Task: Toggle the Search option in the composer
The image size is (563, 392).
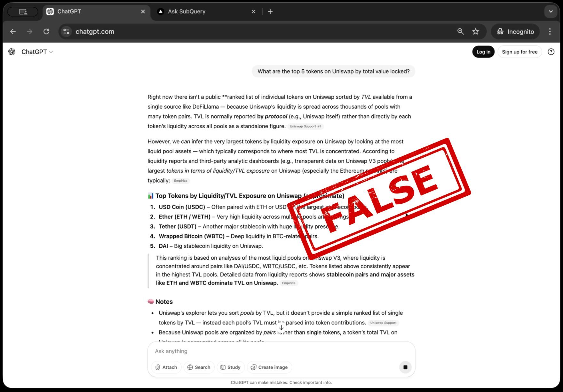Action: [x=199, y=367]
